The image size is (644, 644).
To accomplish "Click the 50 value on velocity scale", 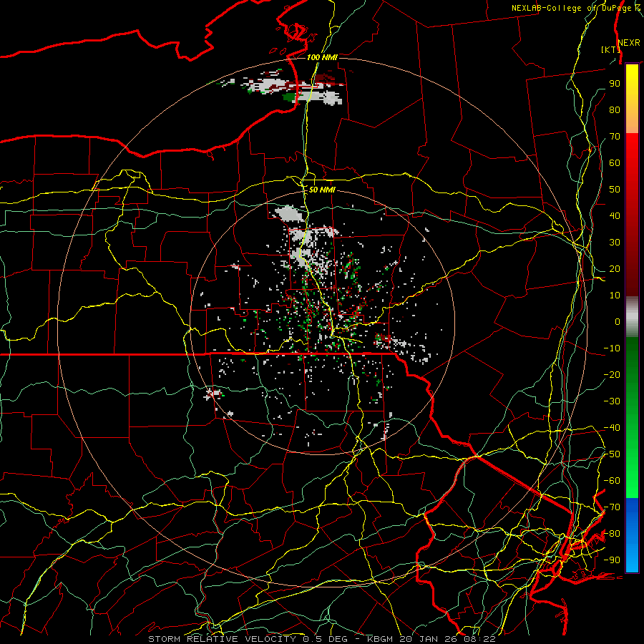I will pyautogui.click(x=615, y=190).
